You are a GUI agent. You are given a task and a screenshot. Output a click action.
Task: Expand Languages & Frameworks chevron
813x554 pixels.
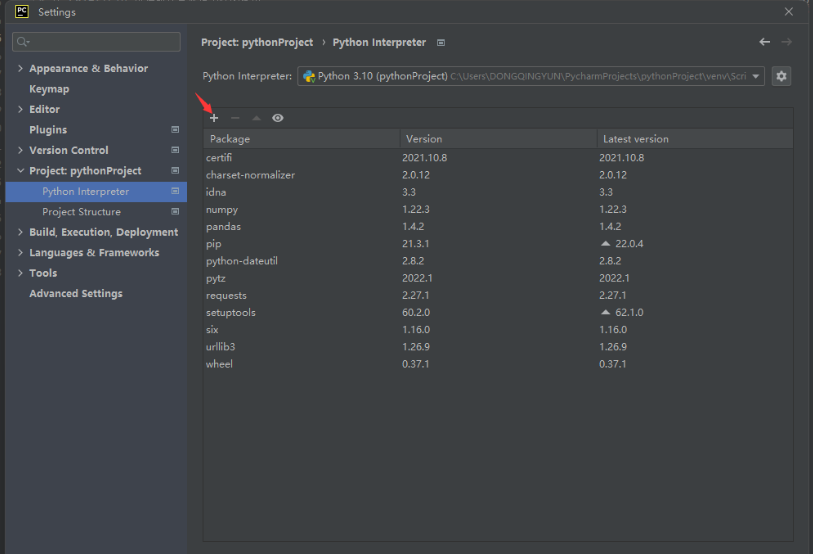(x=20, y=253)
